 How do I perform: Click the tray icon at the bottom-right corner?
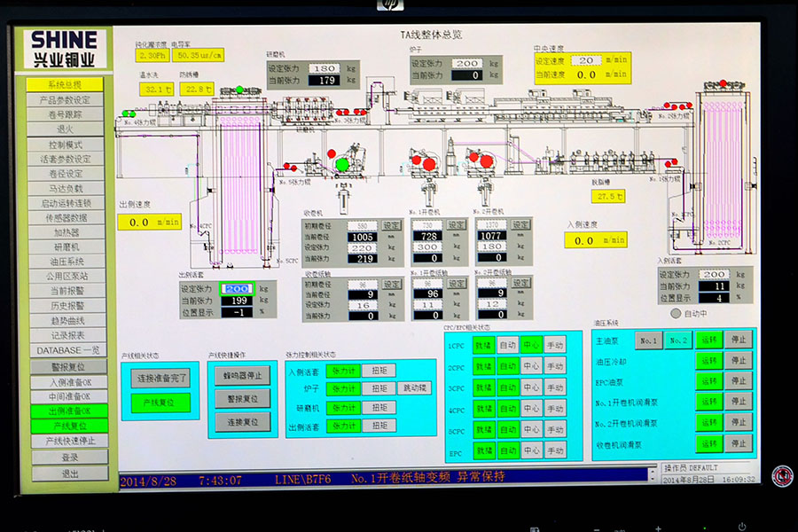click(x=782, y=476)
